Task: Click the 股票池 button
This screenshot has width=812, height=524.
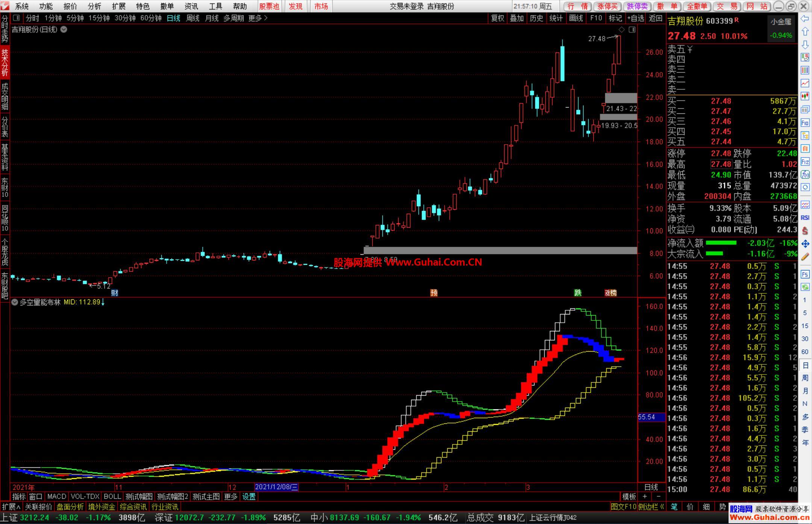Action: 269,6
